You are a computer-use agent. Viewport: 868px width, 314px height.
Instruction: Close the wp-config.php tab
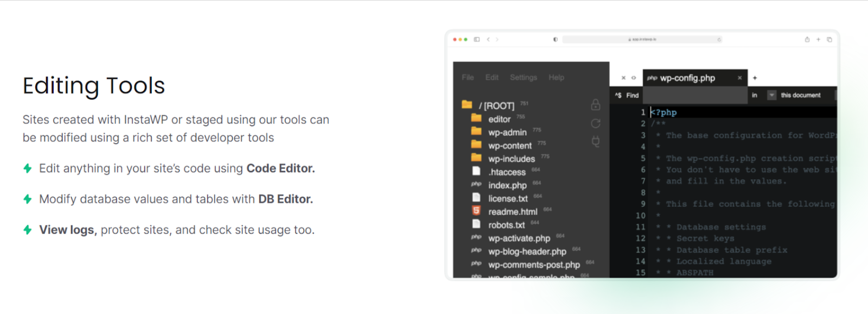coord(739,78)
